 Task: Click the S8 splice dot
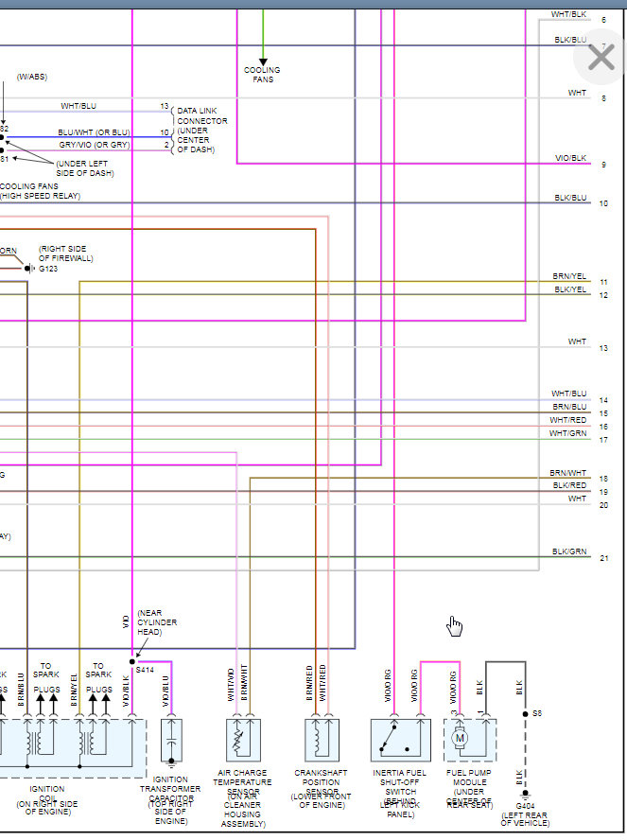tap(525, 713)
